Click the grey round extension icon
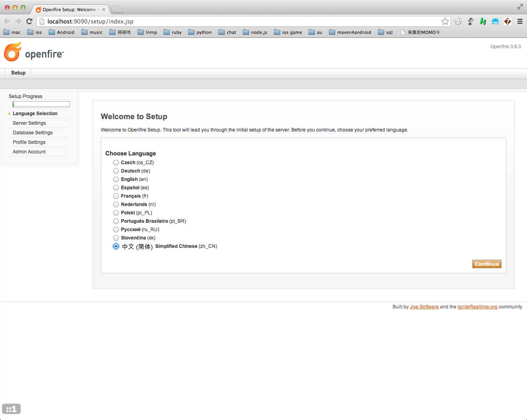This screenshot has height=420, width=527. point(458,22)
